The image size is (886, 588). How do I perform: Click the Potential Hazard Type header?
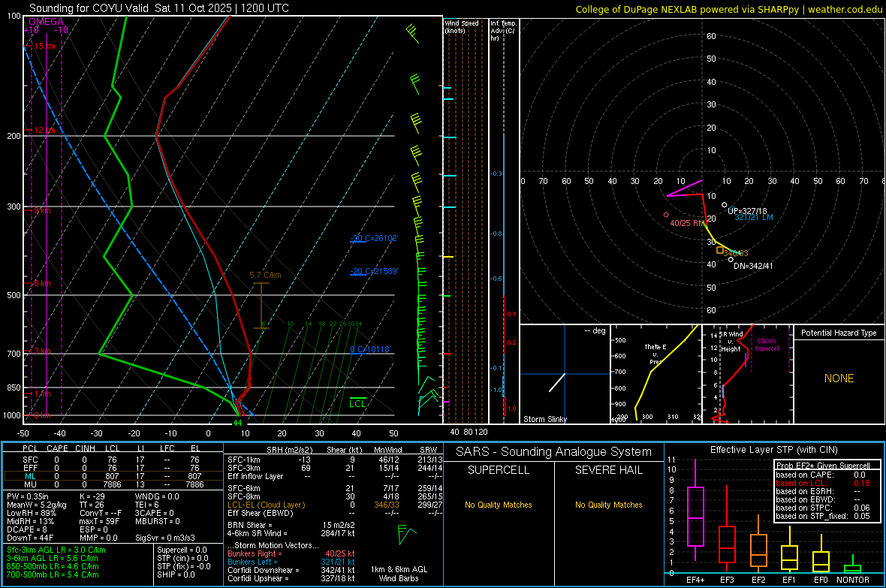coord(839,333)
